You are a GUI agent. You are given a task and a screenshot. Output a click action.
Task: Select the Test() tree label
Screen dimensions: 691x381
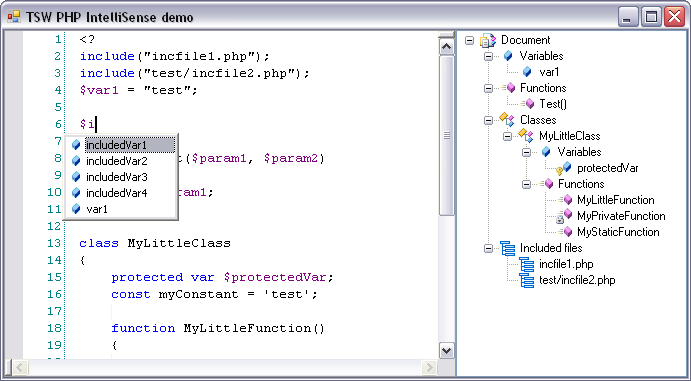[553, 104]
